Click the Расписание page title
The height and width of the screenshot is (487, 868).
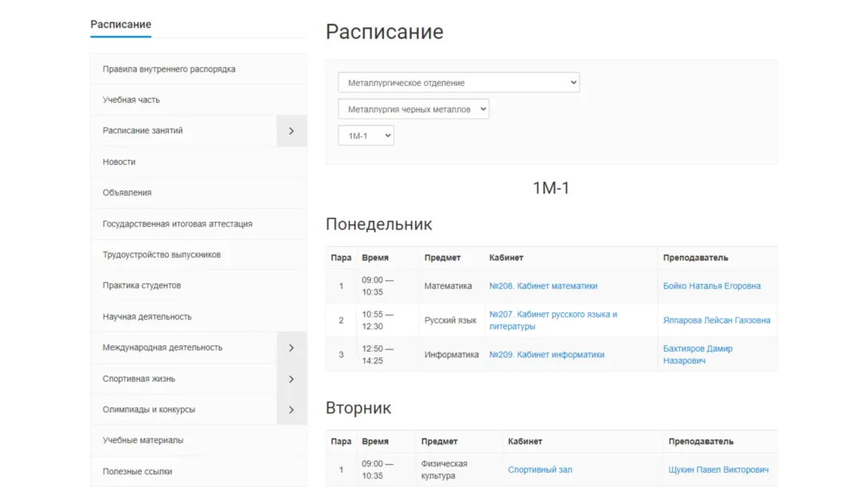click(x=385, y=32)
